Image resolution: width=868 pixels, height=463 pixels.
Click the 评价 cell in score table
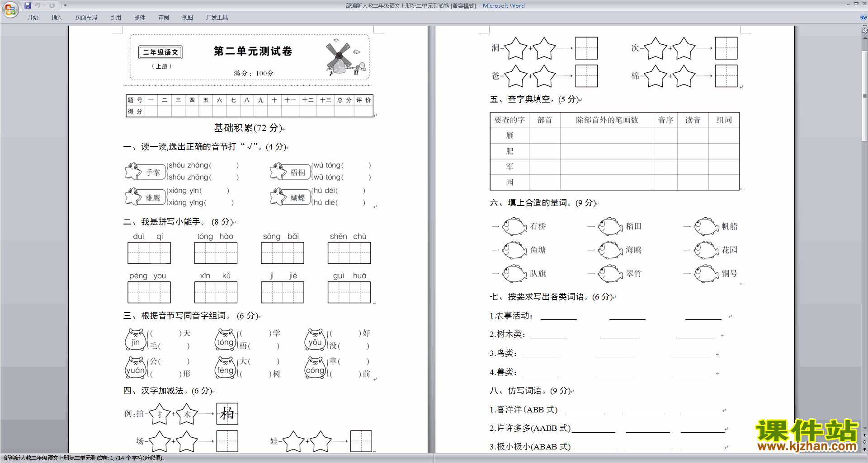[363, 100]
